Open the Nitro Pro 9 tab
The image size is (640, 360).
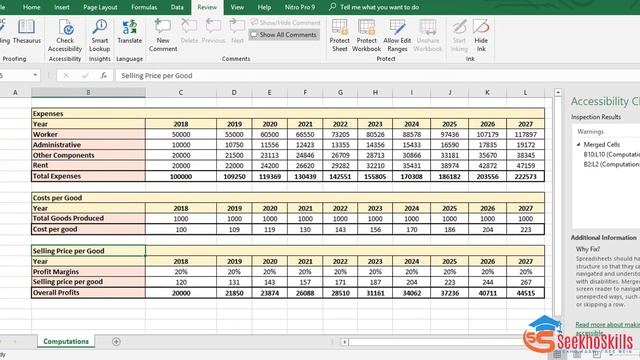pyautogui.click(x=300, y=7)
